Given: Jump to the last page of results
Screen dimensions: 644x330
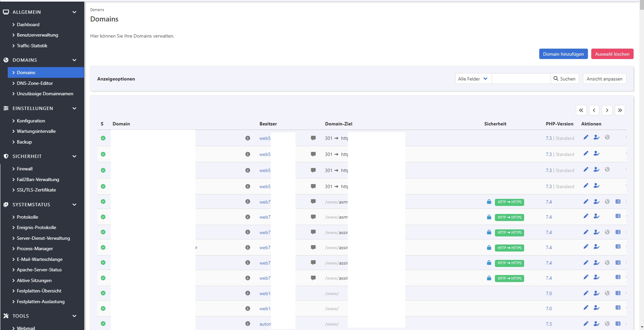Looking at the screenshot, I should (620, 110).
